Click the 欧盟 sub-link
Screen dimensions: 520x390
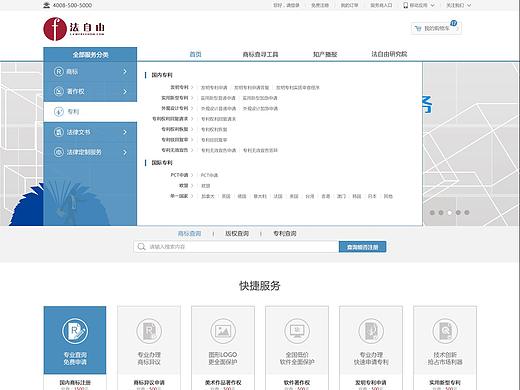206,186
